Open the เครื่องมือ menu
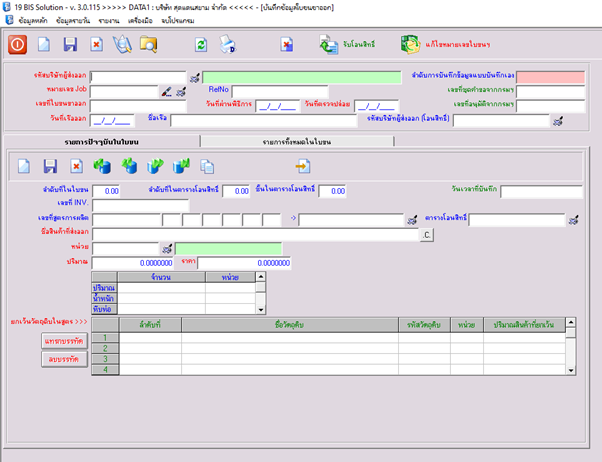The height and width of the screenshot is (462, 602). tap(140, 21)
